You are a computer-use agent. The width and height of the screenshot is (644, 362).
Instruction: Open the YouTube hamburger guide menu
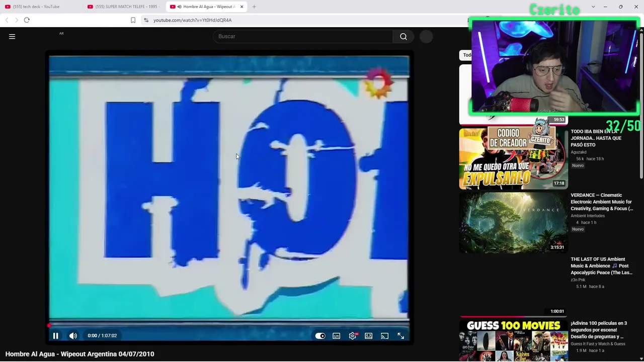[x=12, y=36]
